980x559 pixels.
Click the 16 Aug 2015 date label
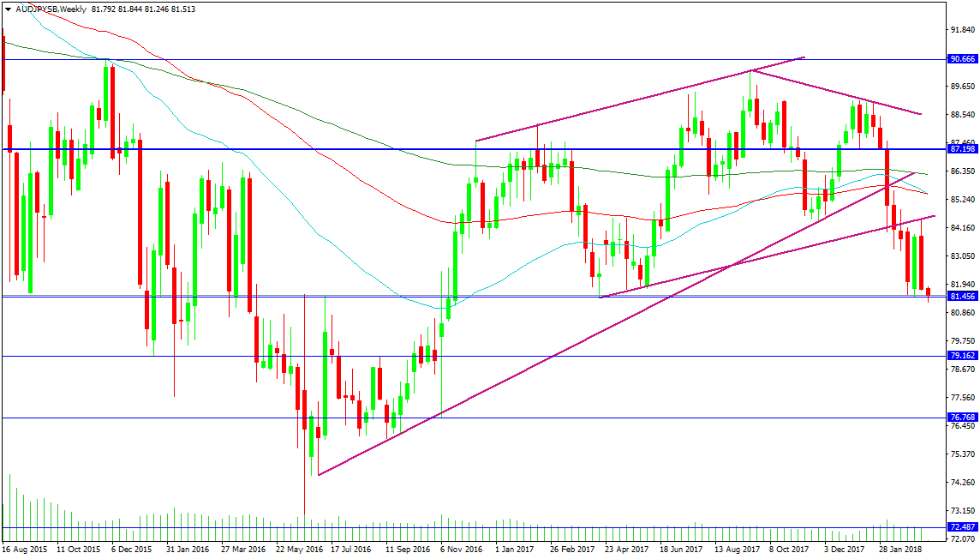24,550
